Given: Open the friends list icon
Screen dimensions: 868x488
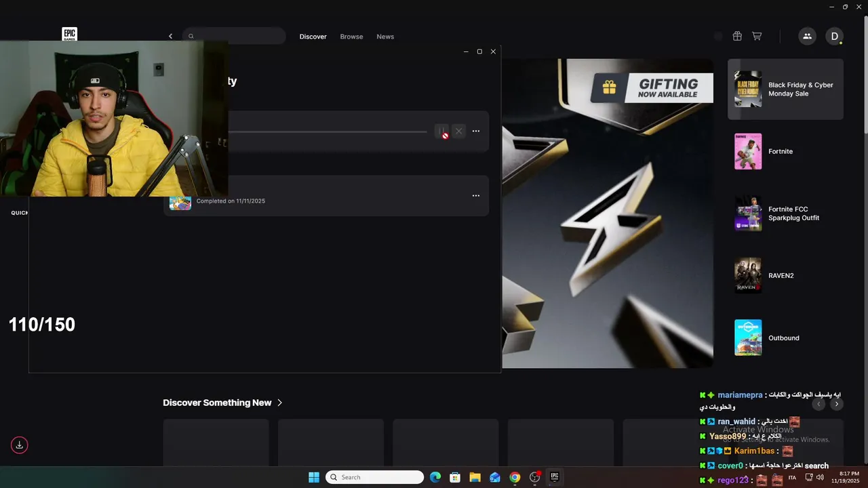Looking at the screenshot, I should pyautogui.click(x=807, y=37).
